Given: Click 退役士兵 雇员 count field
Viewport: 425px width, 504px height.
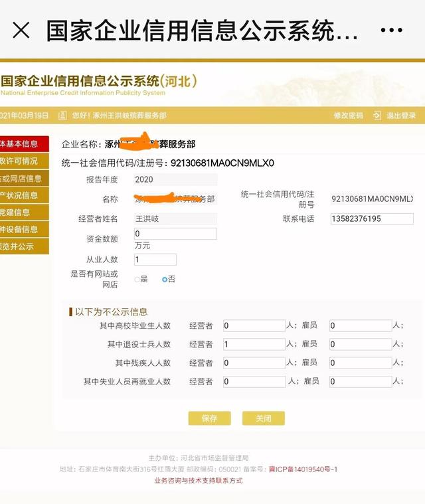Looking at the screenshot, I should [x=361, y=344].
